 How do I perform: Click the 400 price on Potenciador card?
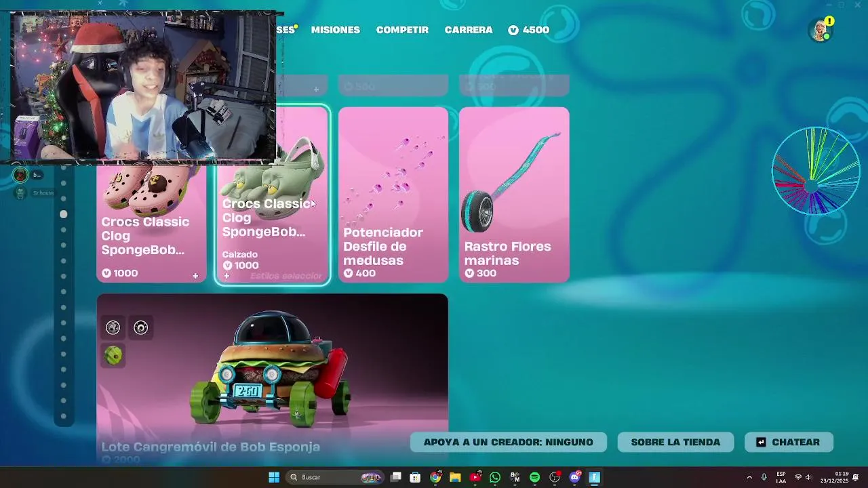359,273
